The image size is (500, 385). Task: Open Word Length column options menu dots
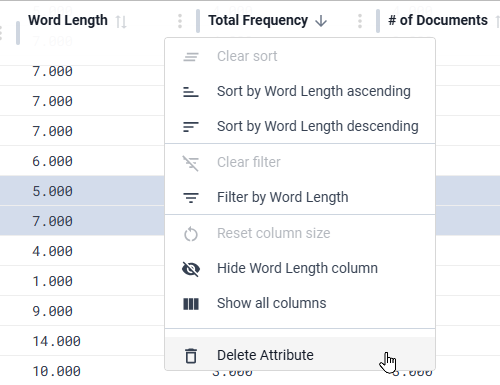tap(180, 21)
